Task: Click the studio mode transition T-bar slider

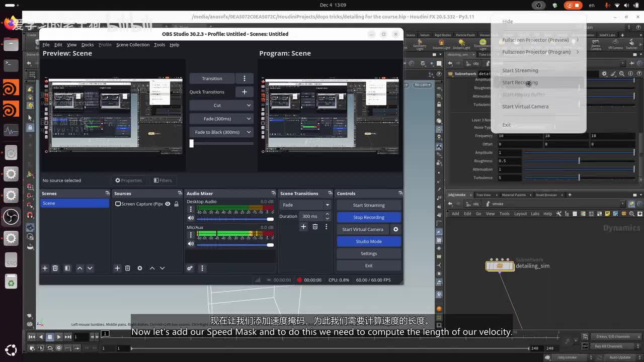Action: point(221,143)
